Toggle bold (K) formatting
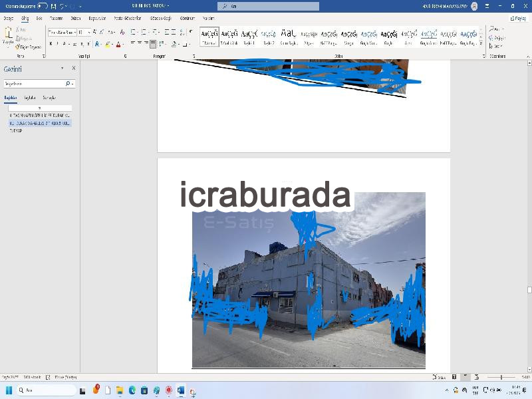This screenshot has height=399, width=532. pyautogui.click(x=51, y=44)
